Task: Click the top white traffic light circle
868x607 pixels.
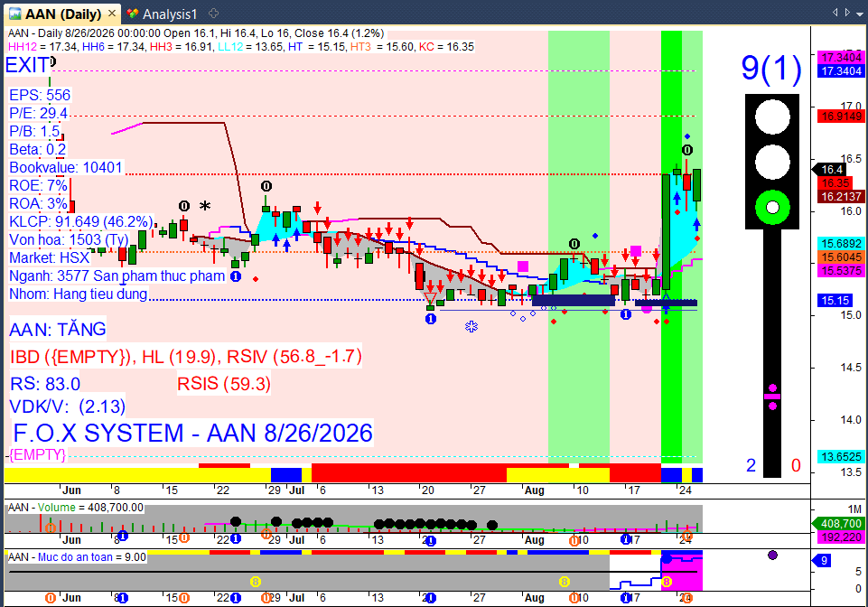Action: 772,117
